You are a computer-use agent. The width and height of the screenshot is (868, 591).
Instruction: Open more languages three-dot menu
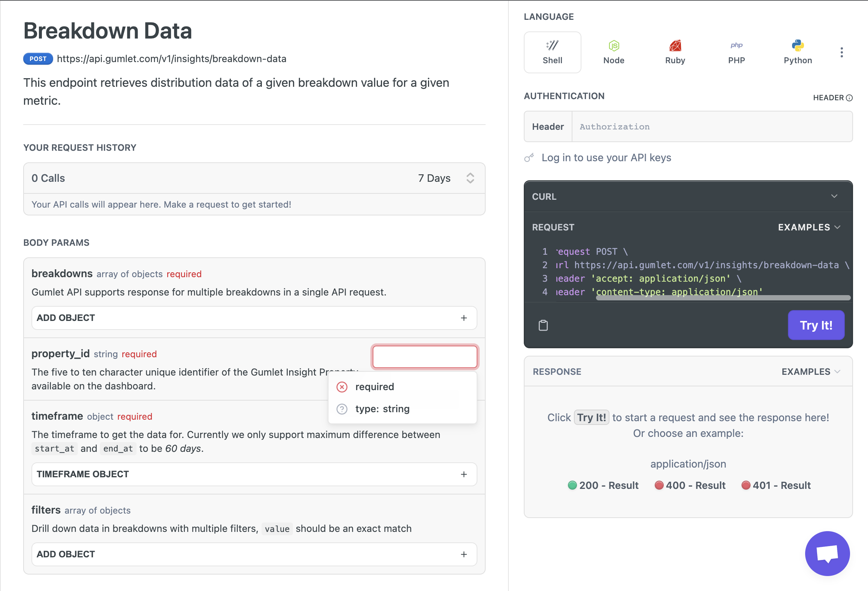pos(841,52)
